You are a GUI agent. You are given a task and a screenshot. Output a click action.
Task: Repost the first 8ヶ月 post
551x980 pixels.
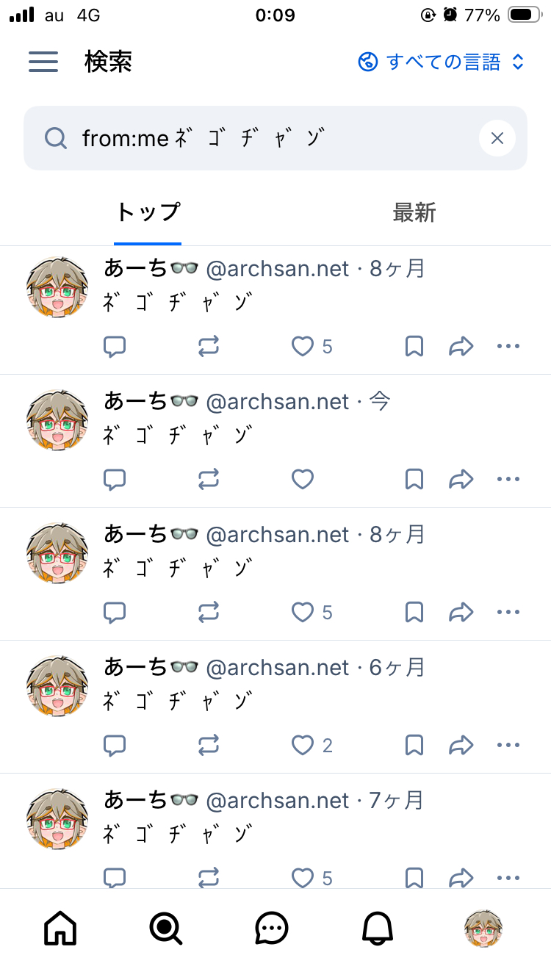tap(209, 347)
